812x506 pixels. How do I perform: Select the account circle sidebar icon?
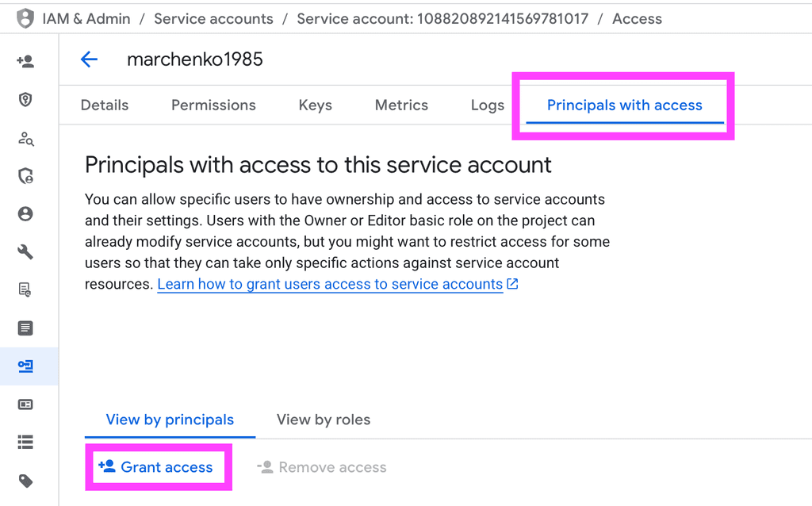(x=25, y=213)
